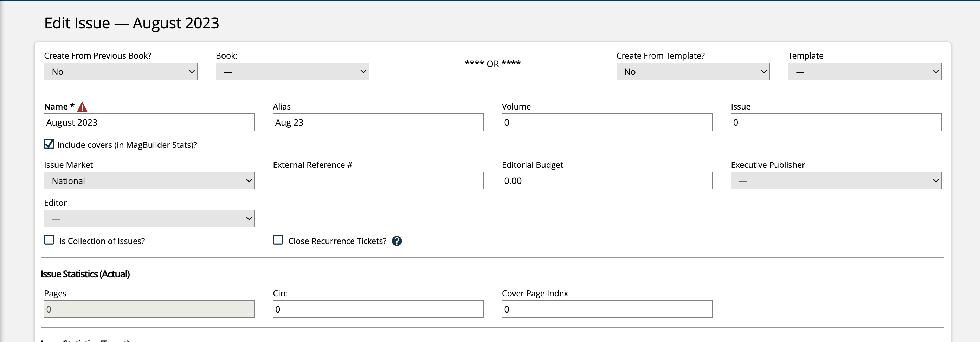The height and width of the screenshot is (342, 980).
Task: Expand the Template dropdown list
Action: tap(864, 71)
